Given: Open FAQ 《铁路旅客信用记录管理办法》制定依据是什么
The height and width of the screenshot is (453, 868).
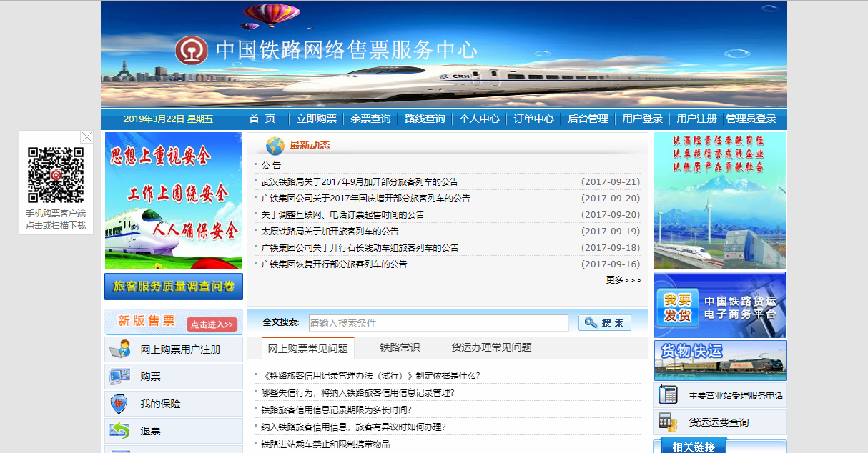Looking at the screenshot, I should [x=370, y=376].
